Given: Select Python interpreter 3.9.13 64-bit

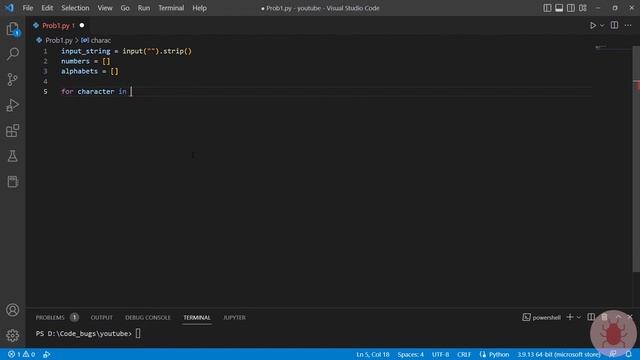Looking at the screenshot, I should coord(559,354).
